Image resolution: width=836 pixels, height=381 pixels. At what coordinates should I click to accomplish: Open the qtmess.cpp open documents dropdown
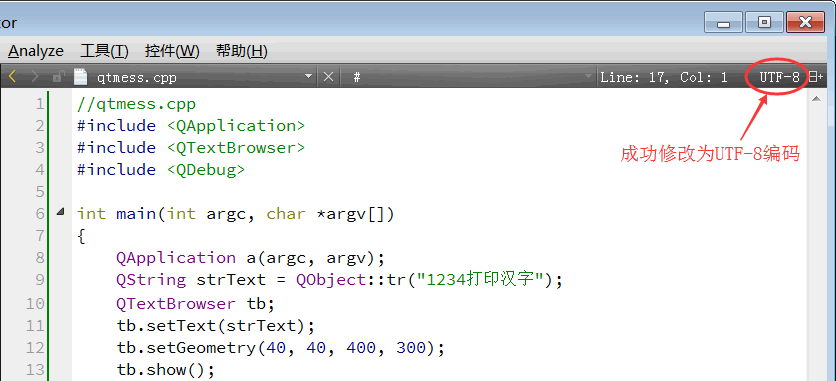308,77
